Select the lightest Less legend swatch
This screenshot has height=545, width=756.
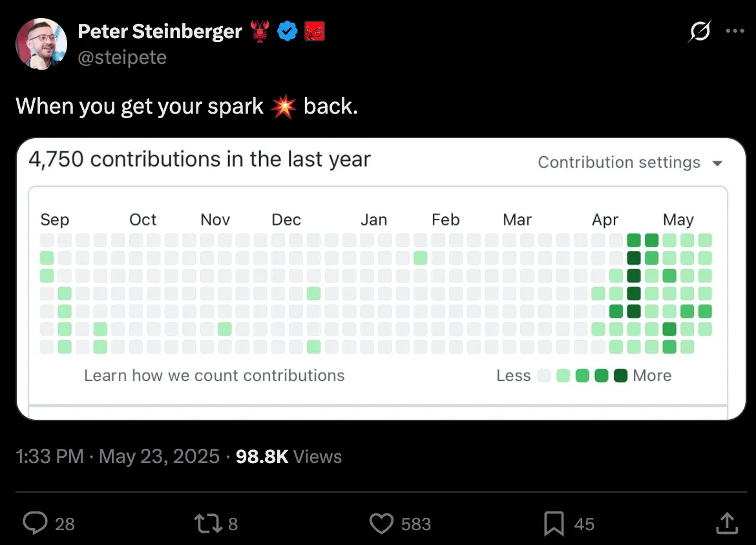pos(543,375)
